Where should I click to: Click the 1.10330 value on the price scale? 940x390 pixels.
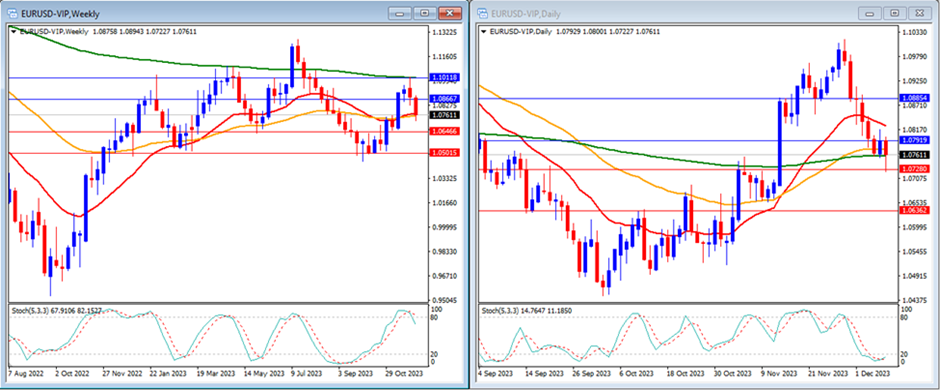(x=914, y=32)
